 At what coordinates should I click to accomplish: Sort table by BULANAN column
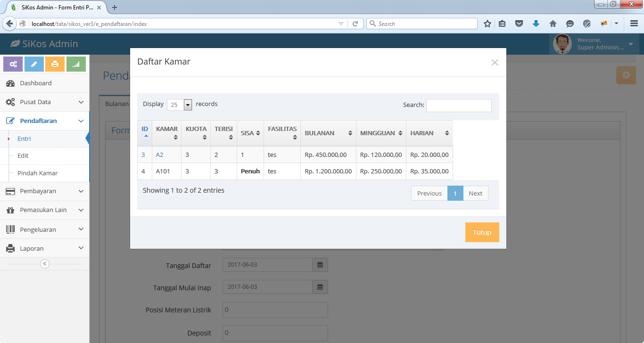pyautogui.click(x=329, y=133)
